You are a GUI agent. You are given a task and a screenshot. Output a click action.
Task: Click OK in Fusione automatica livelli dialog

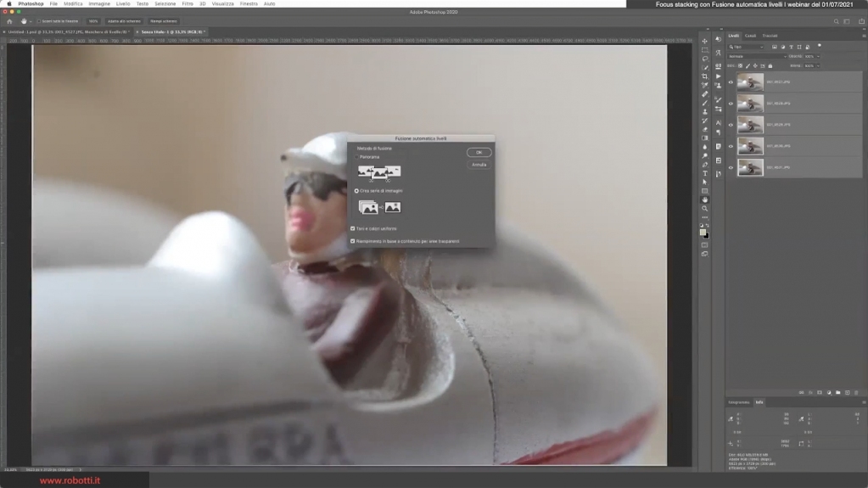tap(479, 152)
